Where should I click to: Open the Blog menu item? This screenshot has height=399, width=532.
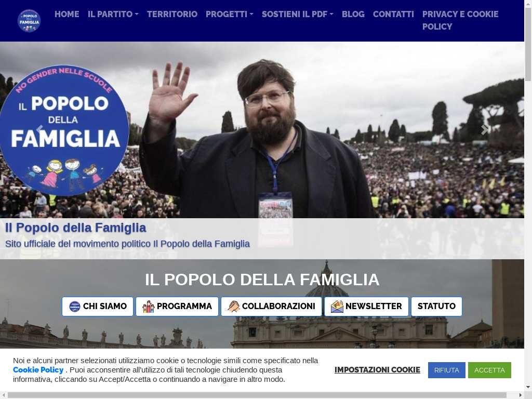tap(353, 14)
